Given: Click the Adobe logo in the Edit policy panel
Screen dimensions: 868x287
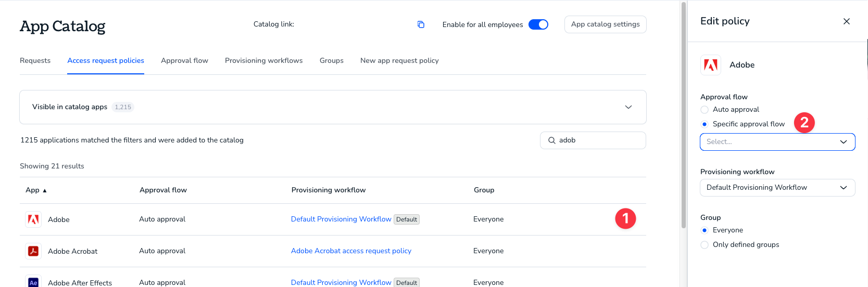Looking at the screenshot, I should (x=711, y=65).
